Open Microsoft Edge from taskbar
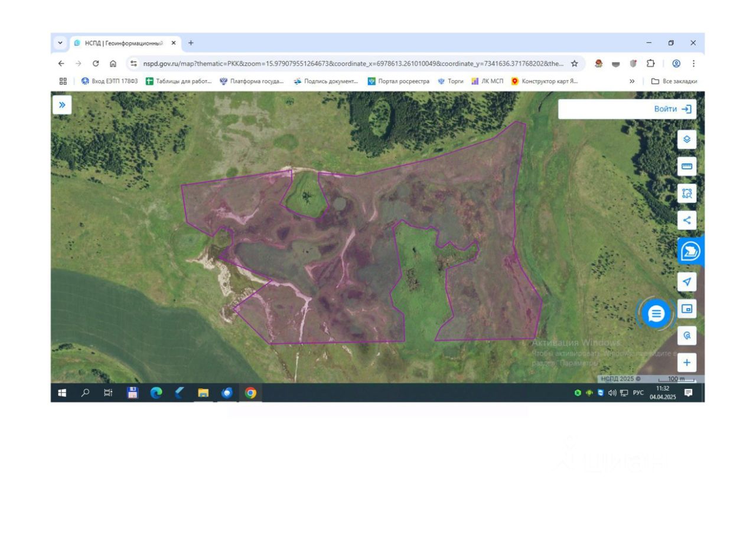The width and height of the screenshot is (756, 534). pos(157,392)
